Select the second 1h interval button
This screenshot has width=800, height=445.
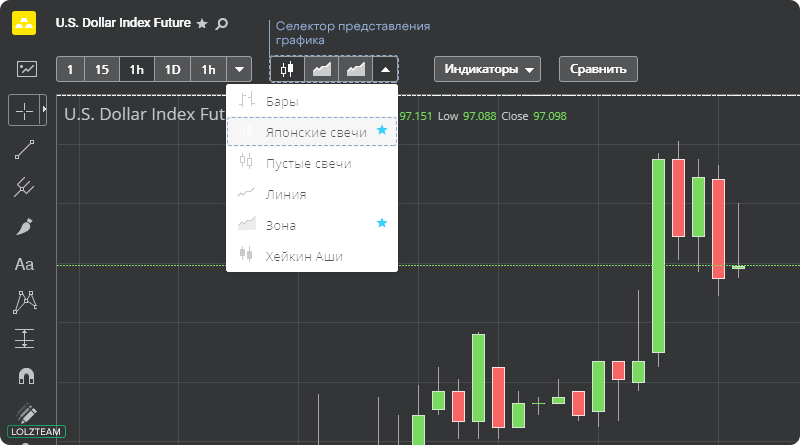(x=208, y=69)
